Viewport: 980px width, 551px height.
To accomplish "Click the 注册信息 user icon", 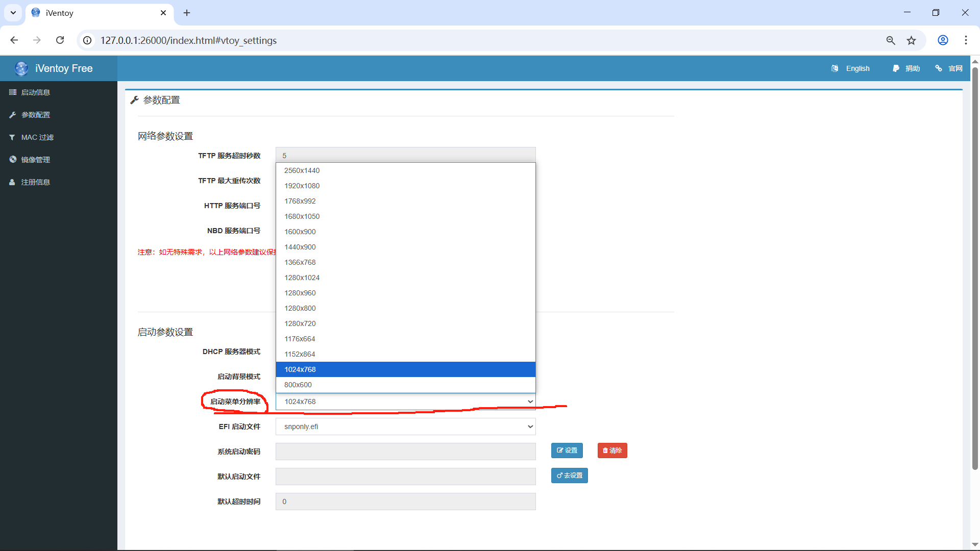I will [x=12, y=182].
